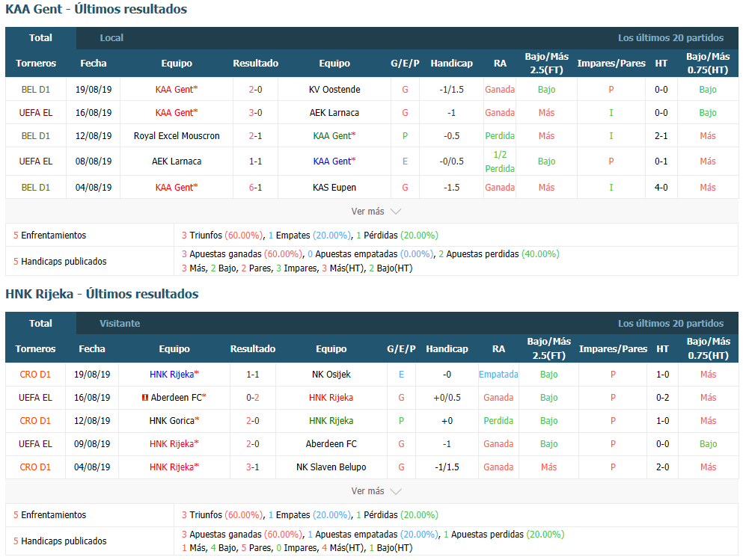Expand Ver más chevron under HNK Rijeka table

396,491
